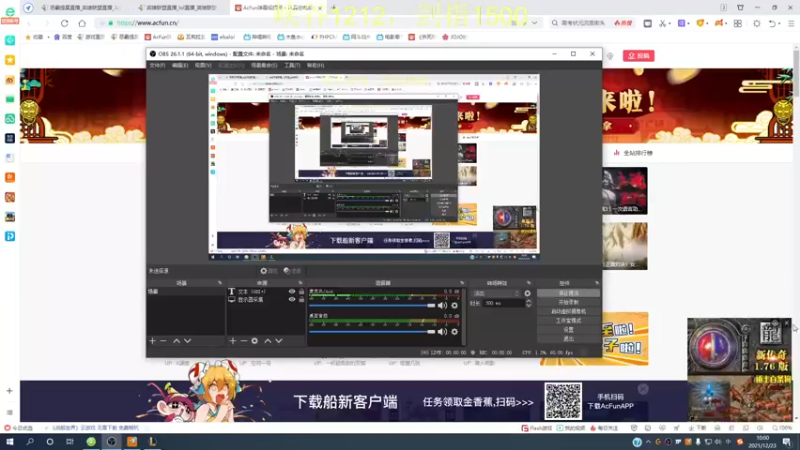Open Task View on the taskbar
Viewport: 800px width, 450px height.
(69, 442)
